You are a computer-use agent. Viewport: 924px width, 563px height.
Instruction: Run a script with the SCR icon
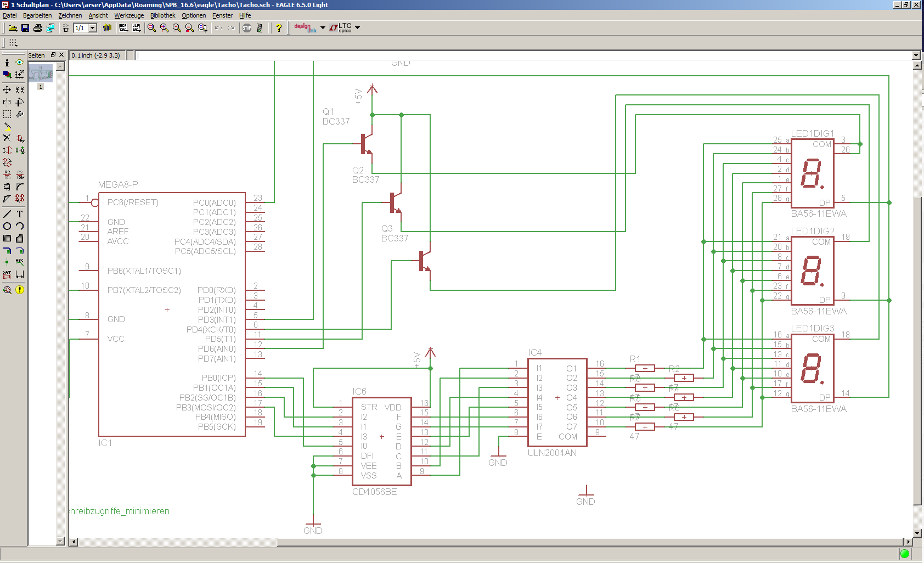click(123, 28)
